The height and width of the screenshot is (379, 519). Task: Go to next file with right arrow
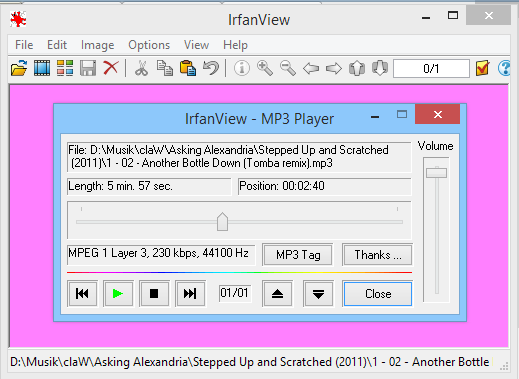pyautogui.click(x=334, y=68)
